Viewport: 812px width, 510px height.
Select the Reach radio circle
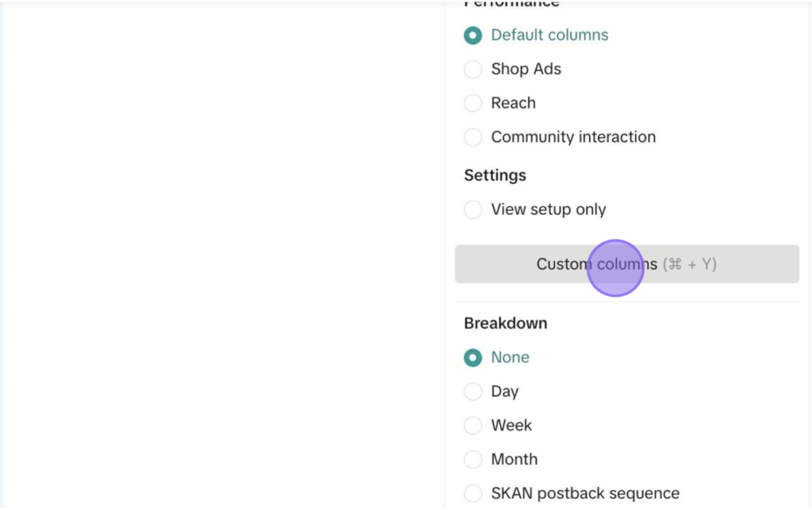click(x=473, y=103)
